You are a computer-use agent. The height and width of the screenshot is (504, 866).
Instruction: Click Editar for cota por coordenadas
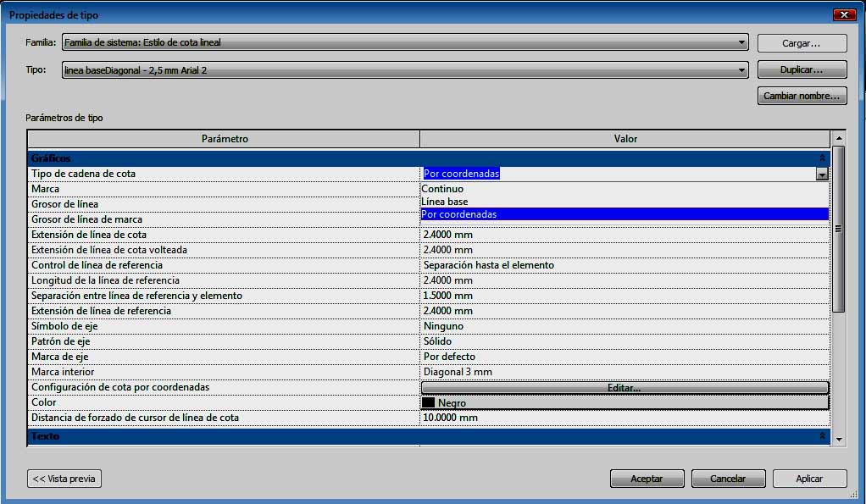click(625, 388)
